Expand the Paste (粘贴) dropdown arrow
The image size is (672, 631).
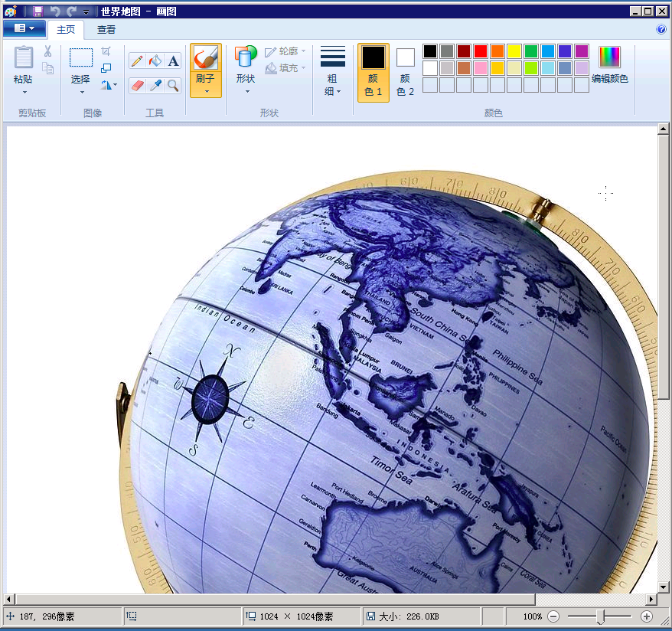tap(24, 92)
